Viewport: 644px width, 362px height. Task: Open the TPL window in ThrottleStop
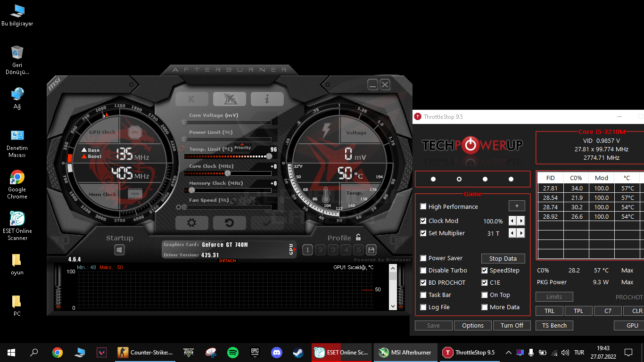(578, 311)
